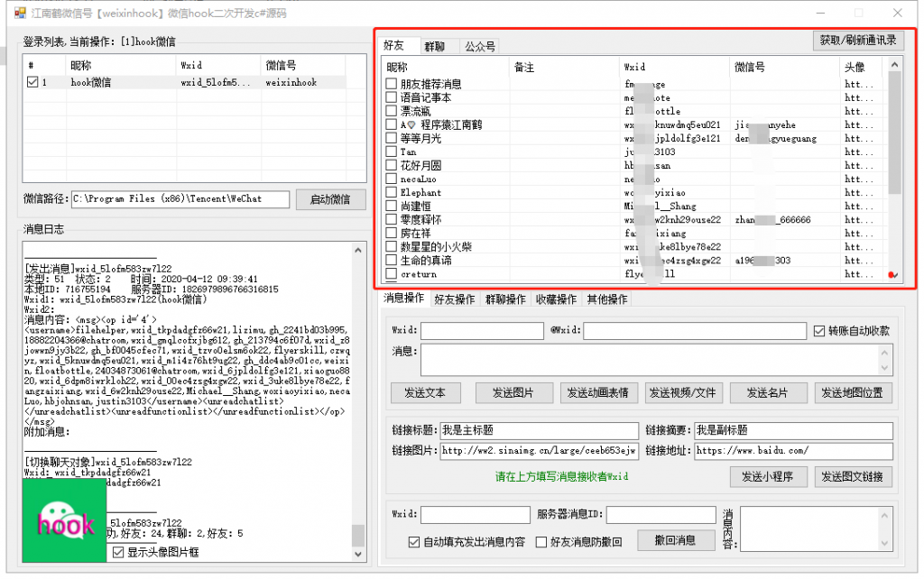Check the 漂流瓶 contact checkbox
Viewport: 924px width, 579px height.
391,111
